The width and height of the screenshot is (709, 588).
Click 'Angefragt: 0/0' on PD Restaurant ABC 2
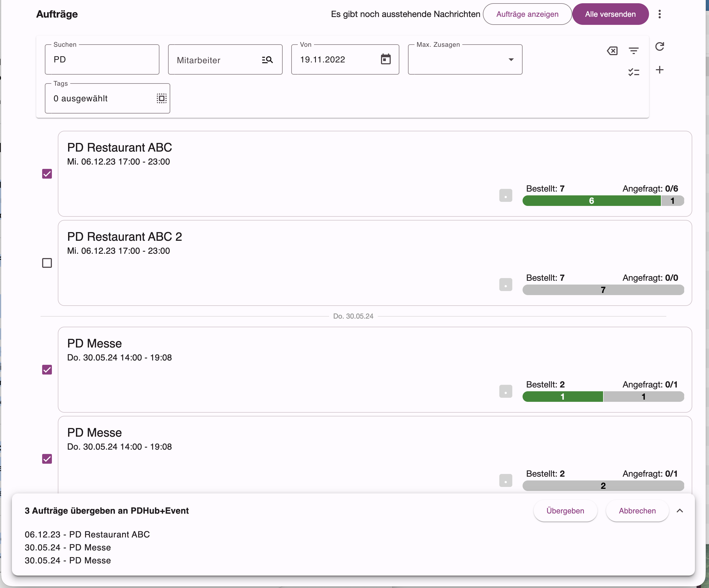pyautogui.click(x=650, y=278)
